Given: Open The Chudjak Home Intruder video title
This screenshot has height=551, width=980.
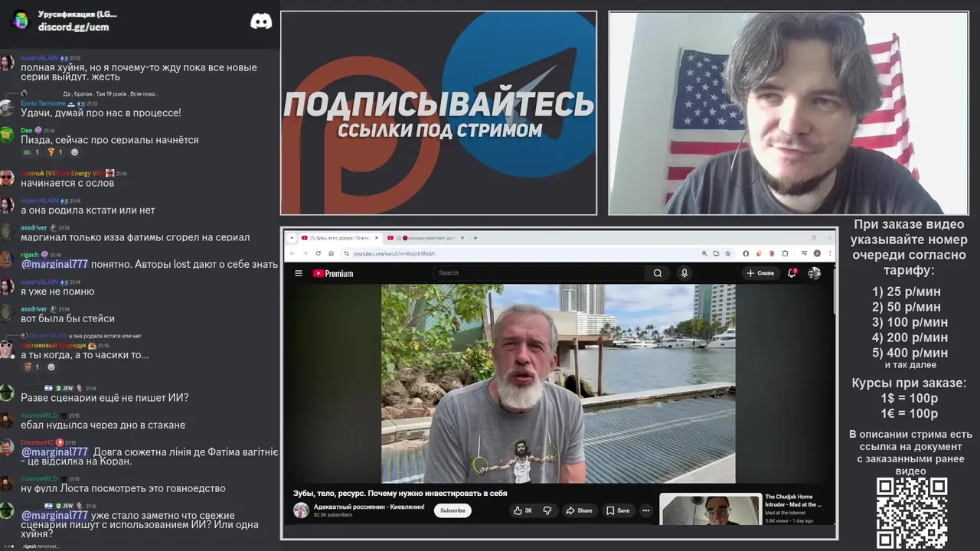Looking at the screenshot, I should (x=793, y=500).
